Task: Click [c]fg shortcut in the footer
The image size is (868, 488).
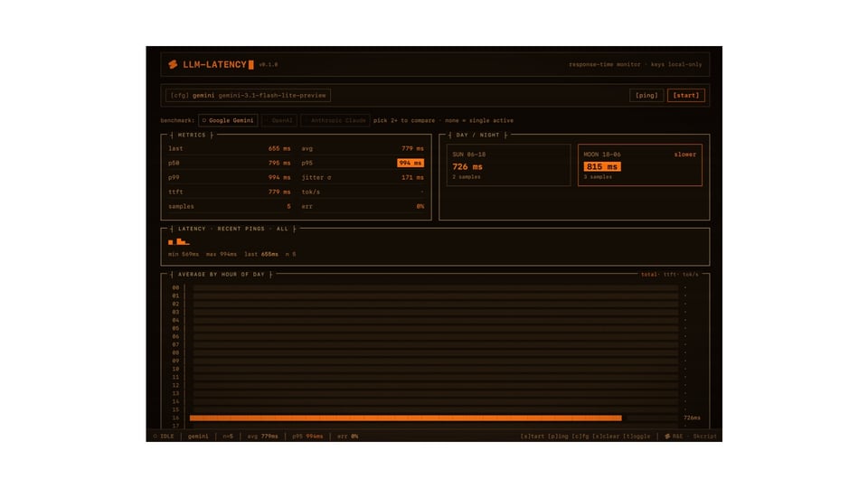Action: [x=580, y=436]
